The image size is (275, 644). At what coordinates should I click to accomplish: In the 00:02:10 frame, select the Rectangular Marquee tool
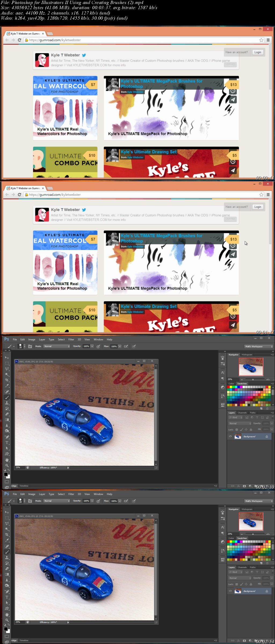pos(7,363)
